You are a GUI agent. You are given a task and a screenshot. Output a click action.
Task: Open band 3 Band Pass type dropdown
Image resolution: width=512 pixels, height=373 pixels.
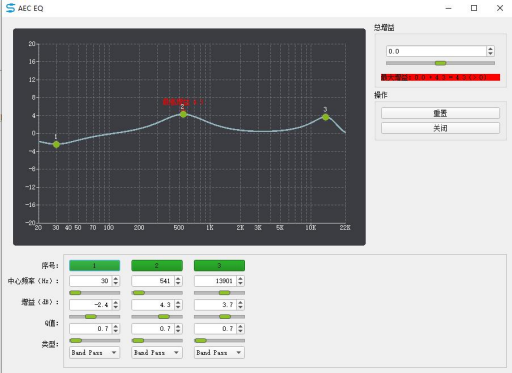click(x=219, y=352)
